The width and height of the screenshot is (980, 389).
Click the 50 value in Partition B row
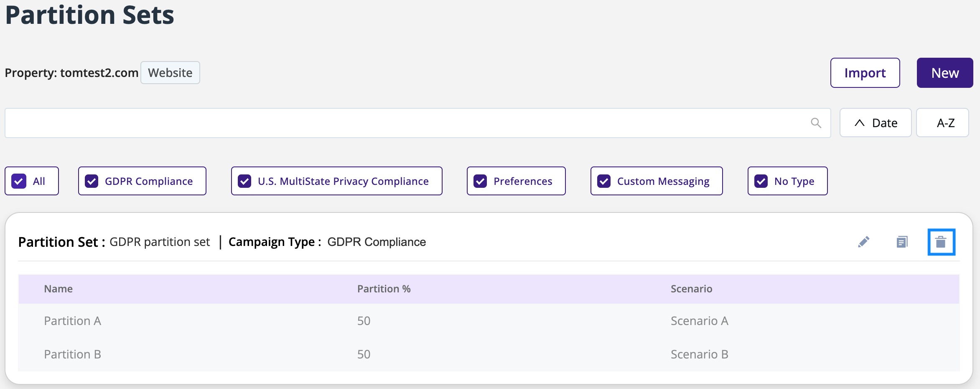pos(364,354)
